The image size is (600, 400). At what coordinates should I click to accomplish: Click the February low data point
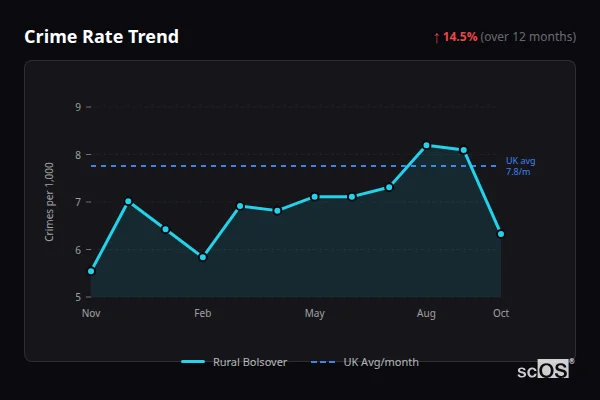tap(203, 257)
